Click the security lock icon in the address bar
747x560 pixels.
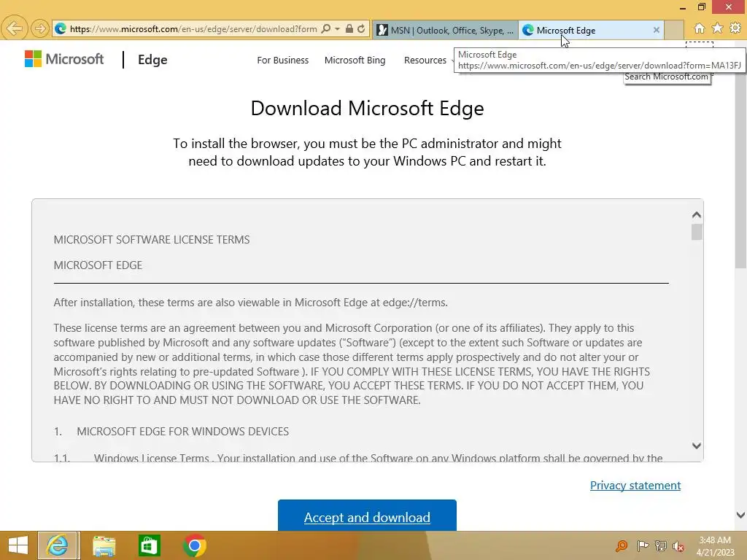(349, 29)
